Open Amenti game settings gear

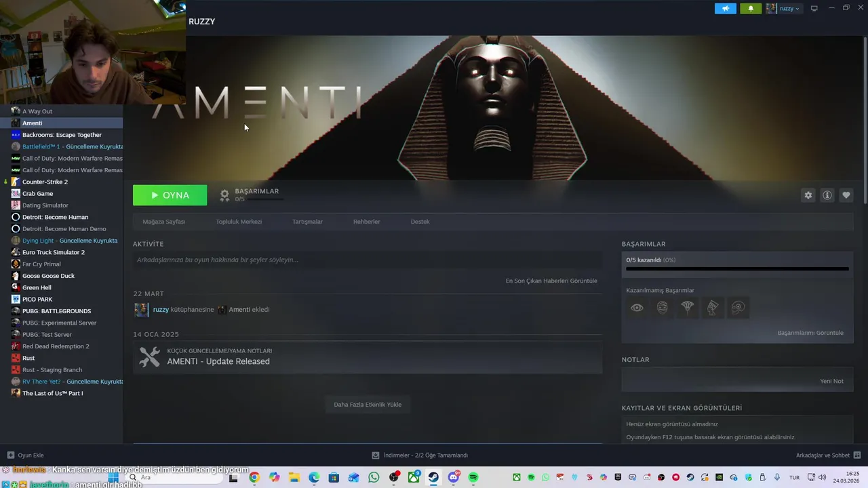click(808, 195)
